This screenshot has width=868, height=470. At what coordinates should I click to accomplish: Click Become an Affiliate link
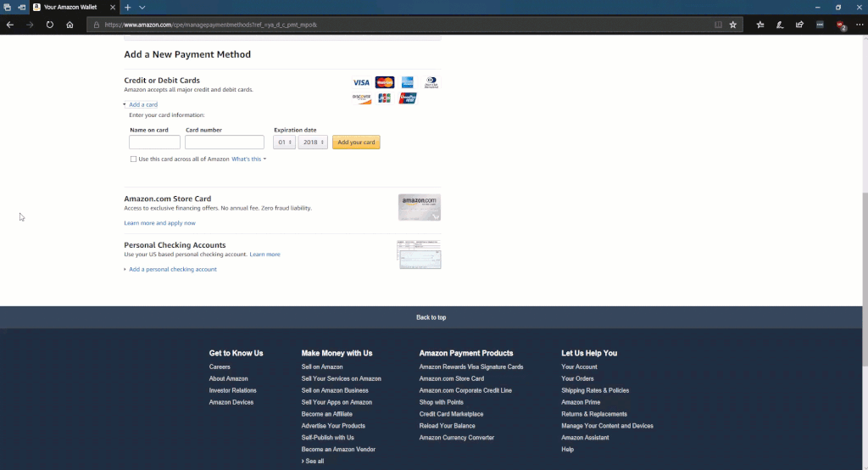click(x=326, y=414)
